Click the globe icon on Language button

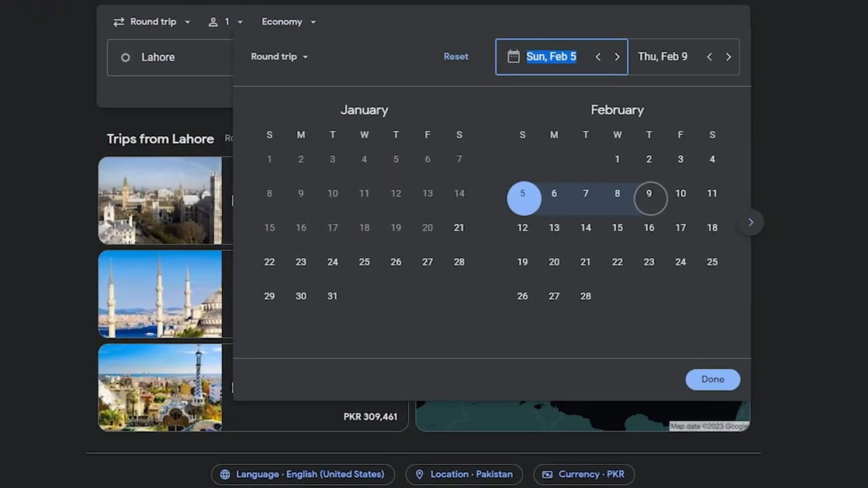225,474
